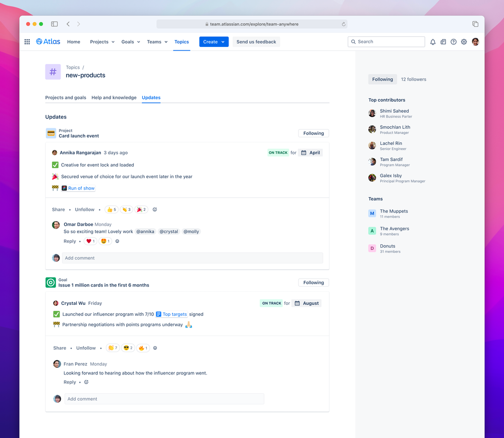Open the app switcher grid icon
504x438 pixels.
(x=27, y=42)
